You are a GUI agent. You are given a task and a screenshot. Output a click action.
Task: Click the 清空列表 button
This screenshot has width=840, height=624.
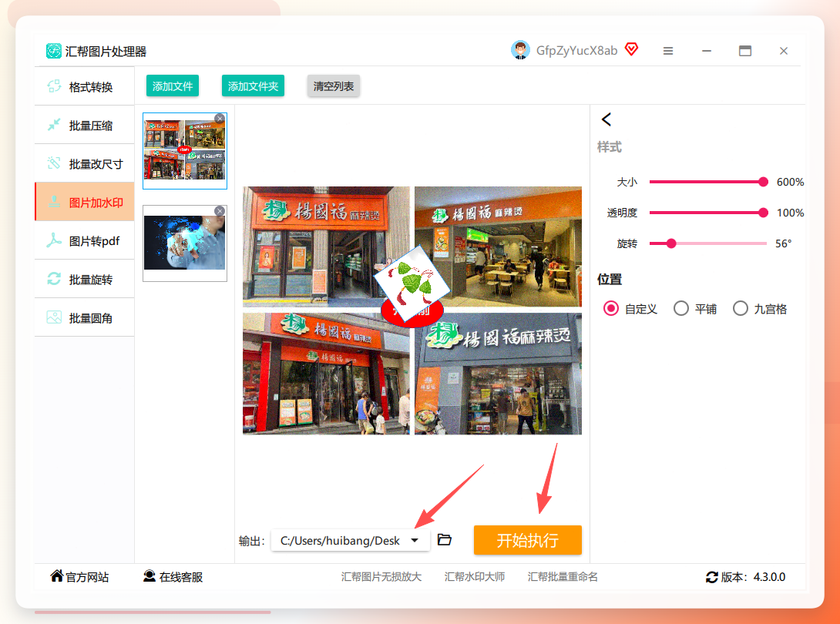[x=333, y=86]
